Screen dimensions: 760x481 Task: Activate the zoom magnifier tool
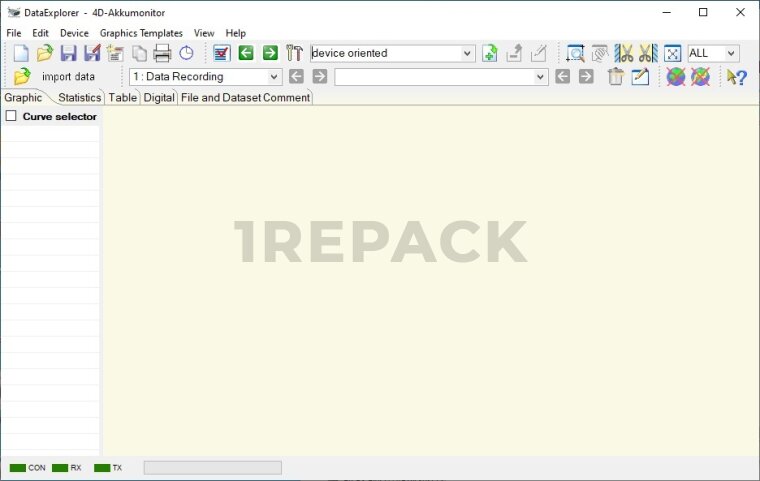click(575, 54)
